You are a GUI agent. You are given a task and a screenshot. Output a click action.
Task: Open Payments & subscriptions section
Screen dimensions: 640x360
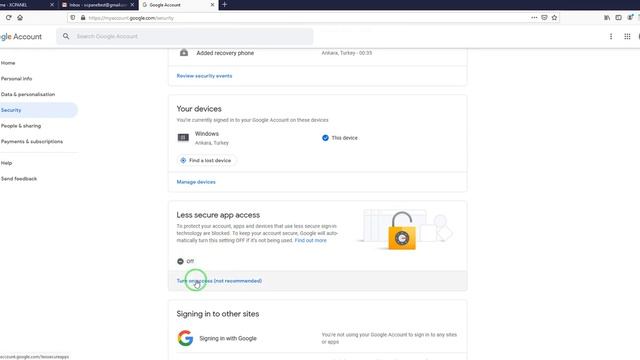tap(32, 142)
